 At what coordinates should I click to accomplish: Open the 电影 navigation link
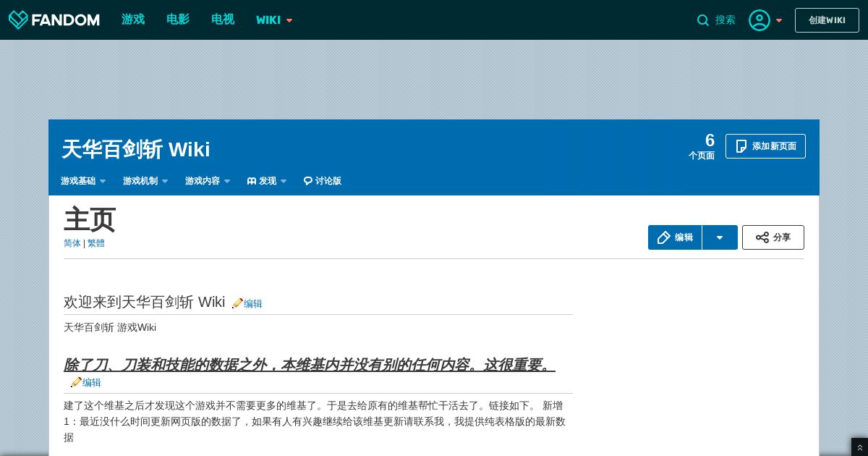click(x=178, y=20)
